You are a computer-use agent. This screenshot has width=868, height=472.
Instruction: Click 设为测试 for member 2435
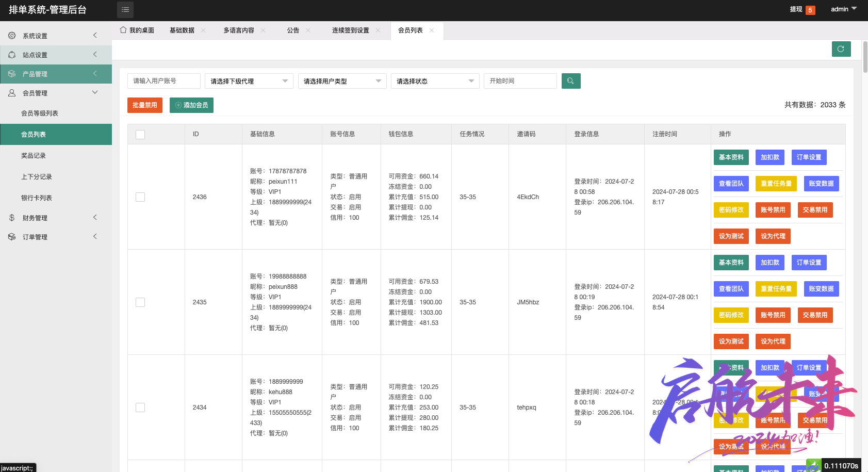[731, 341]
